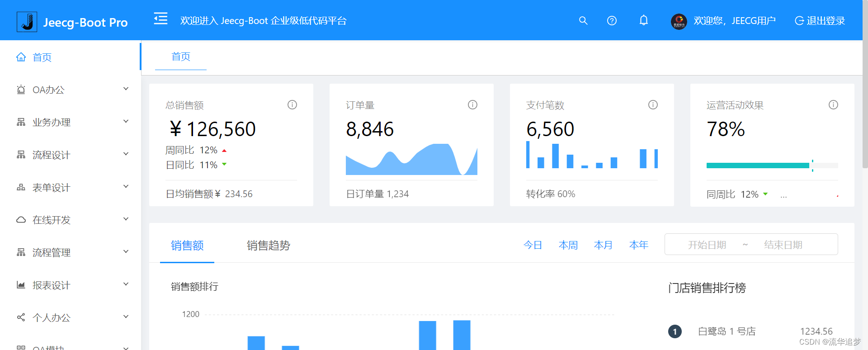Filter by 本周 link
Image resolution: width=868 pixels, height=350 pixels.
click(568, 245)
